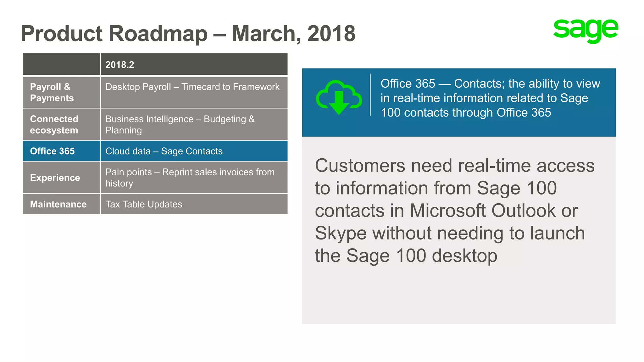Select the Connected ecosystem row label
Screen dimensions: 644x362
(62, 124)
